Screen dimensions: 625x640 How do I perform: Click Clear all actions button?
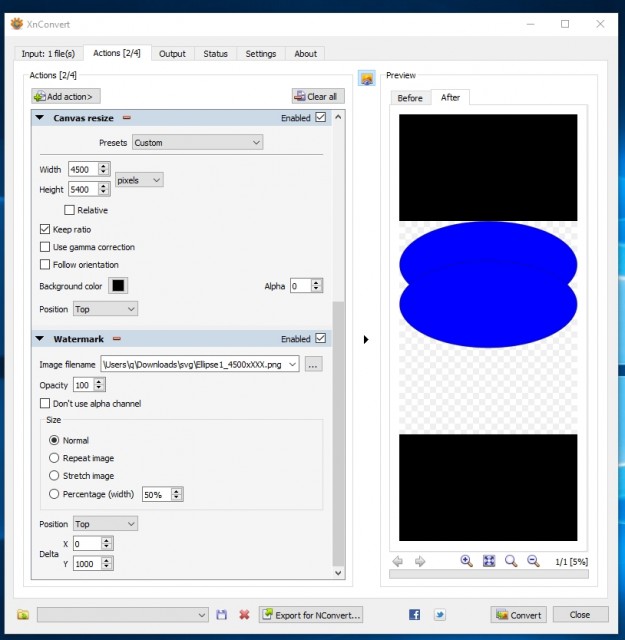tap(318, 96)
